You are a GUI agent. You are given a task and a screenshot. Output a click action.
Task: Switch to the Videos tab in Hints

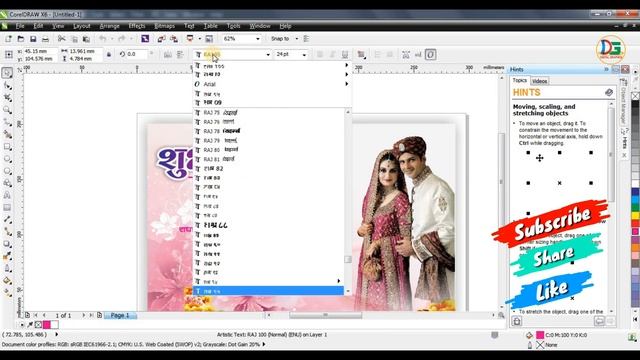pyautogui.click(x=539, y=81)
